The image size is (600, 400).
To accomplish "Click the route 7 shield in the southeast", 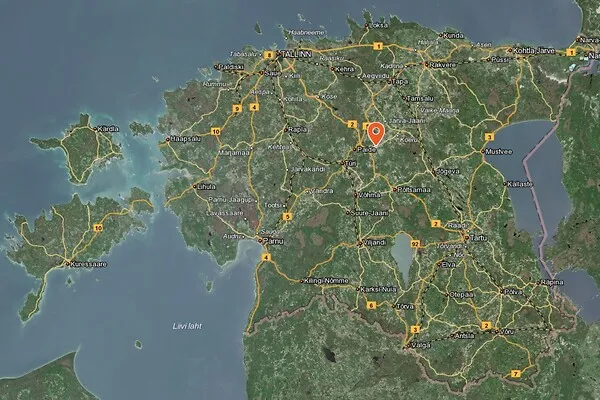I will click(515, 374).
